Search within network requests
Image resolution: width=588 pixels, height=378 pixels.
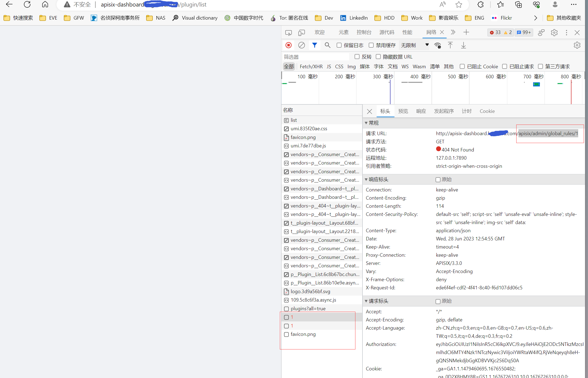click(x=327, y=45)
